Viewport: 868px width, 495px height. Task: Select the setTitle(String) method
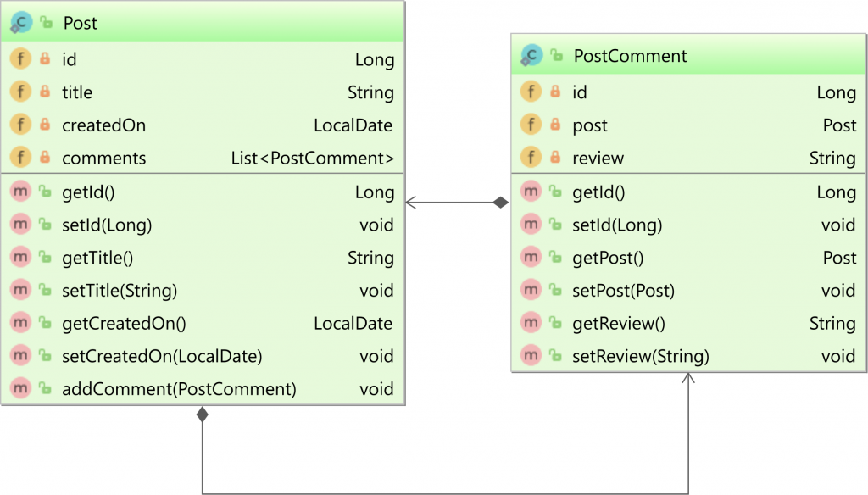[120, 291]
